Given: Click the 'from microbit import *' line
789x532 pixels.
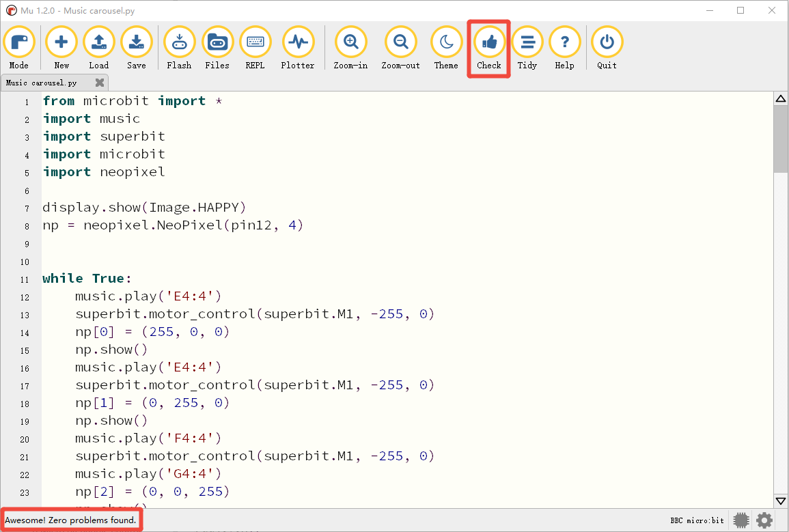Looking at the screenshot, I should pos(133,101).
